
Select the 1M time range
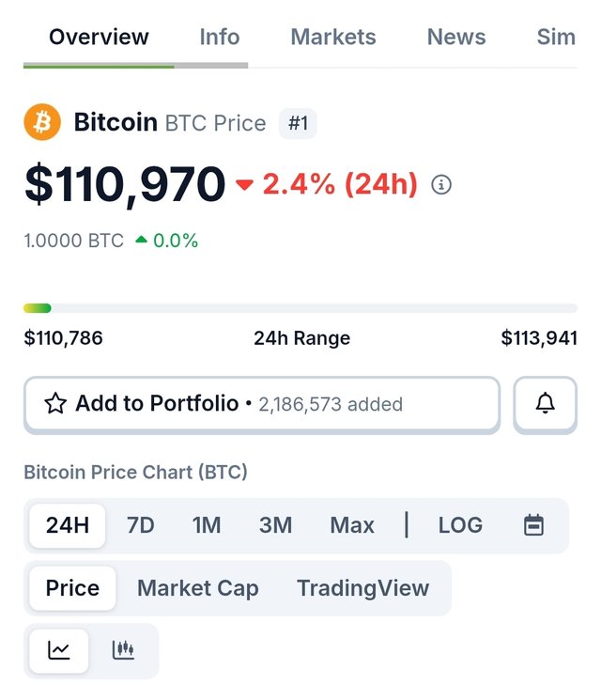tap(207, 525)
